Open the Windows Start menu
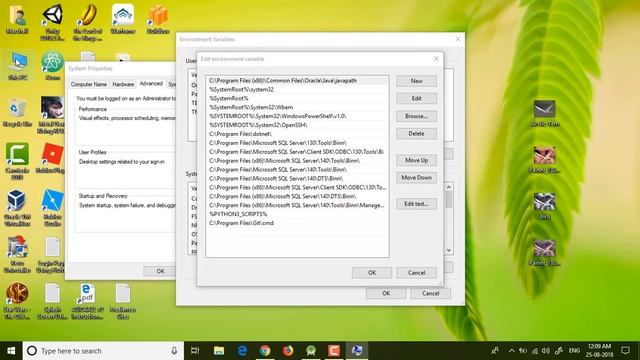Image resolution: width=640 pixels, height=360 pixels. pyautogui.click(x=11, y=351)
